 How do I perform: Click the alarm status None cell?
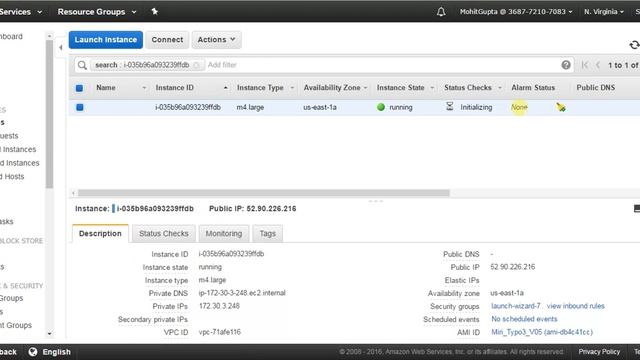tap(519, 107)
